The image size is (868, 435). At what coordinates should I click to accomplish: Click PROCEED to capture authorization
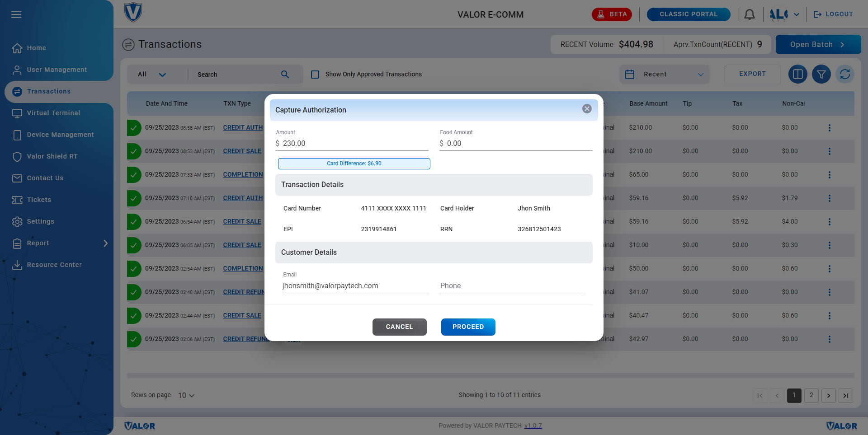click(x=468, y=327)
